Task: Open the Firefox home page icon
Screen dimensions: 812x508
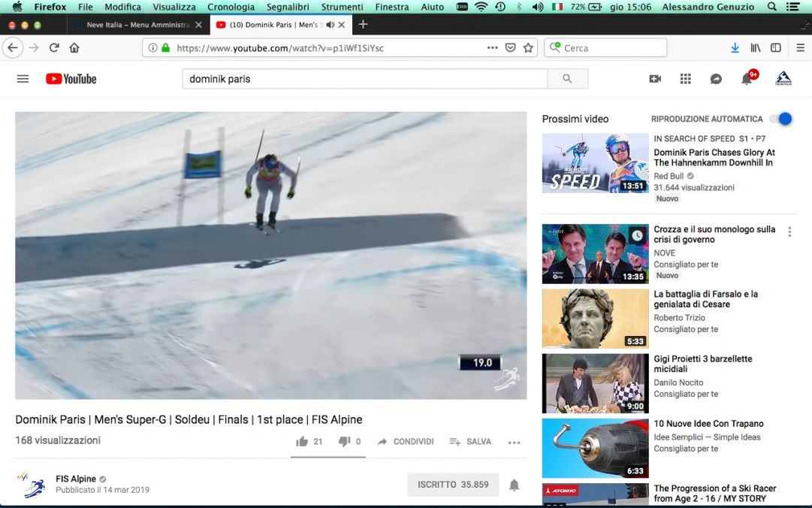Action: 74,47
